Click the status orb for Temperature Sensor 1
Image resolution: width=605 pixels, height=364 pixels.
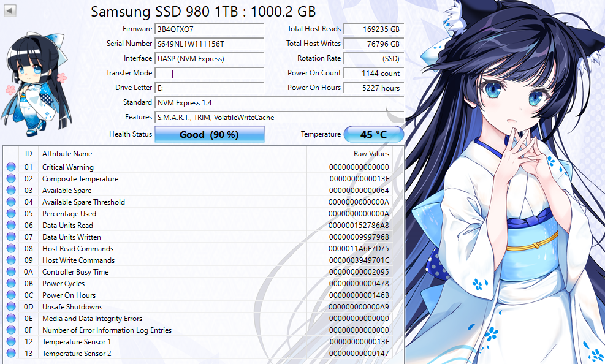tap(11, 342)
